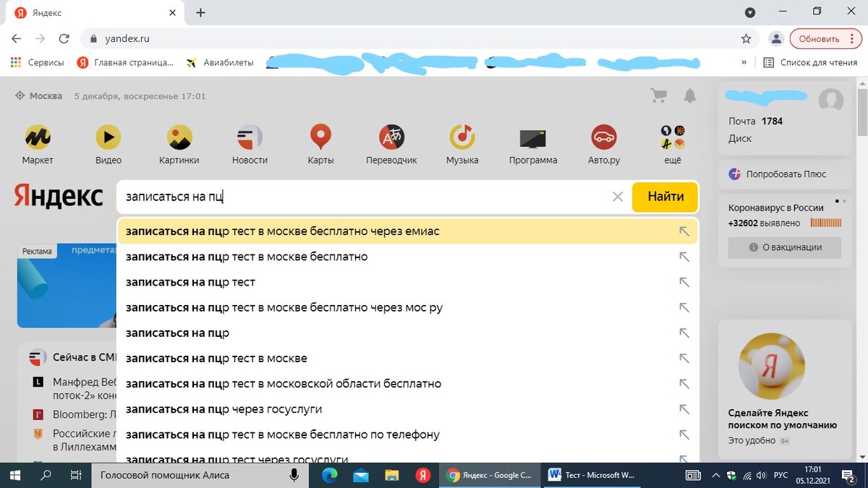868x488 pixels.
Task: Go back to previous page
Action: pyautogui.click(x=17, y=38)
